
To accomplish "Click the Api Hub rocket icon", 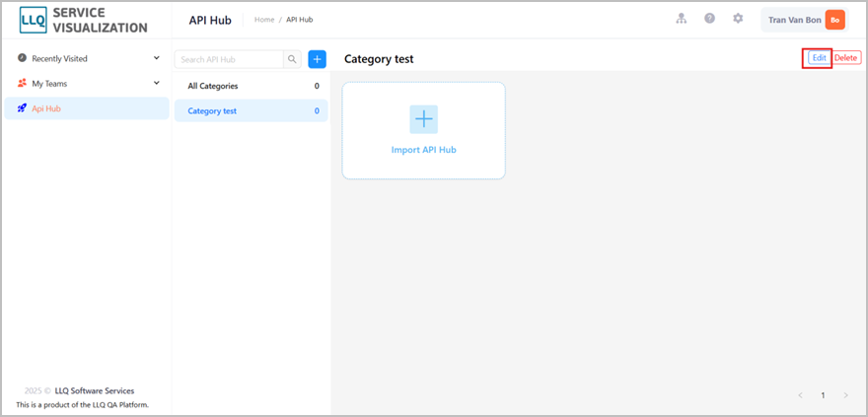I will click(22, 108).
